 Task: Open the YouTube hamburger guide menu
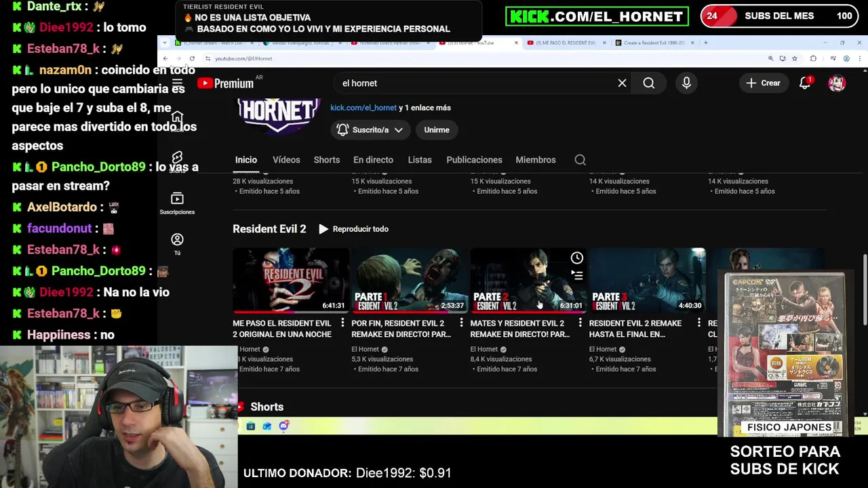click(x=177, y=83)
